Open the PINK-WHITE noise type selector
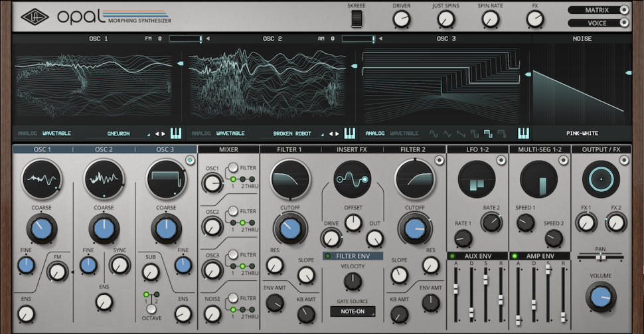This screenshot has width=644, height=334. (x=582, y=133)
